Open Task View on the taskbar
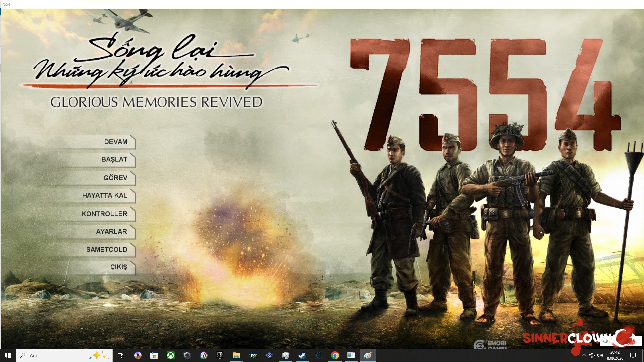The height and width of the screenshot is (362, 644). (x=121, y=355)
